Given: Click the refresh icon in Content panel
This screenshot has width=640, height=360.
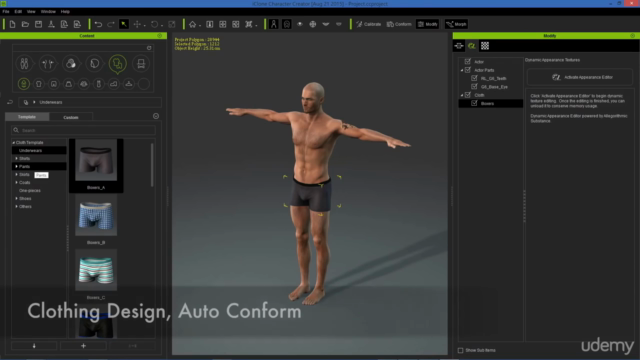Looking at the screenshot, I should pos(149,48).
